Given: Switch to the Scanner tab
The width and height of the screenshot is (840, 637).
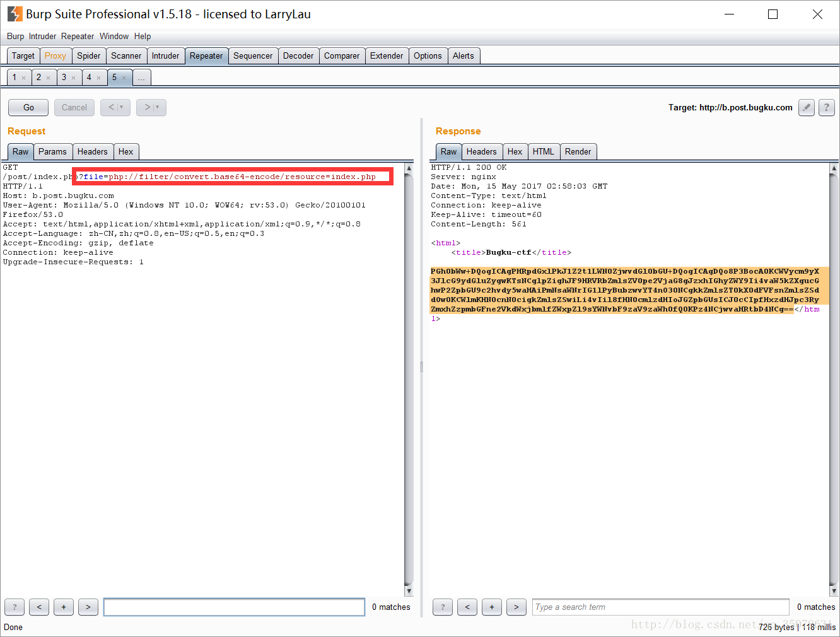Looking at the screenshot, I should click(x=126, y=56).
